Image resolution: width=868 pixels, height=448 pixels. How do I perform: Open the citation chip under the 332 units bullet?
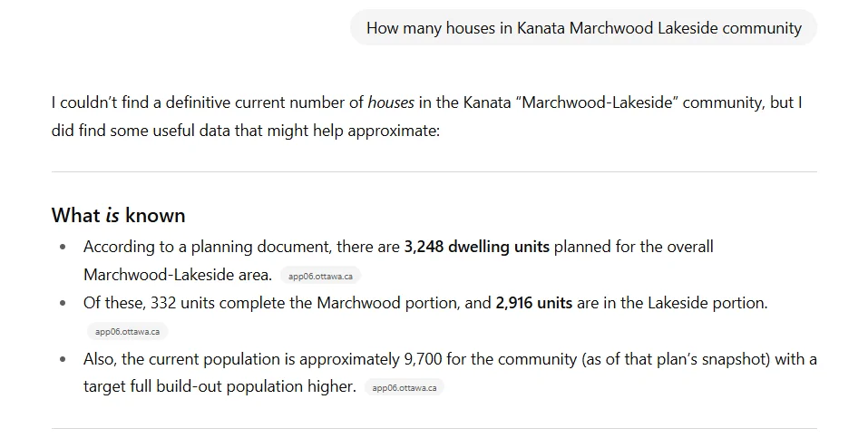(127, 332)
